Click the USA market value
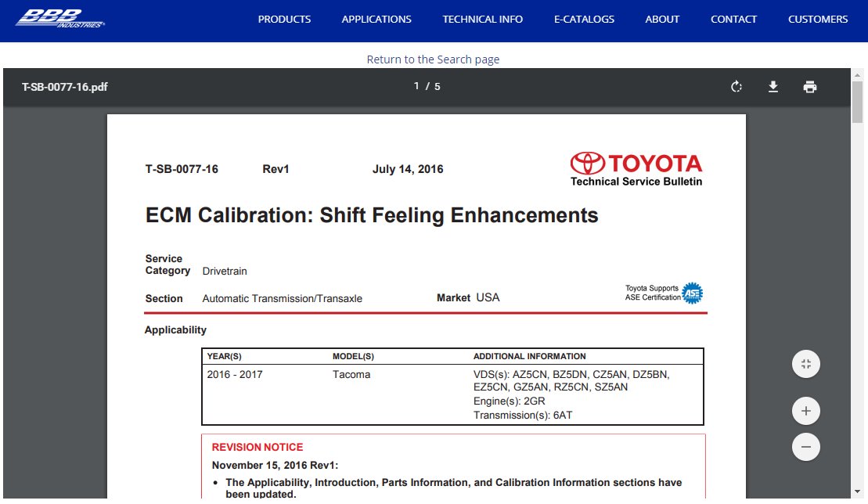The width and height of the screenshot is (868, 504). pos(488,297)
